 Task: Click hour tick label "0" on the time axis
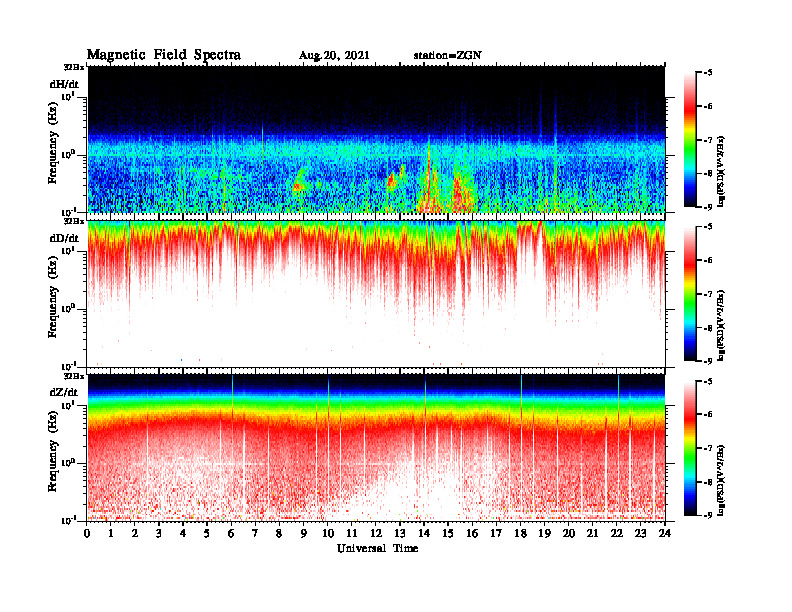(87, 533)
